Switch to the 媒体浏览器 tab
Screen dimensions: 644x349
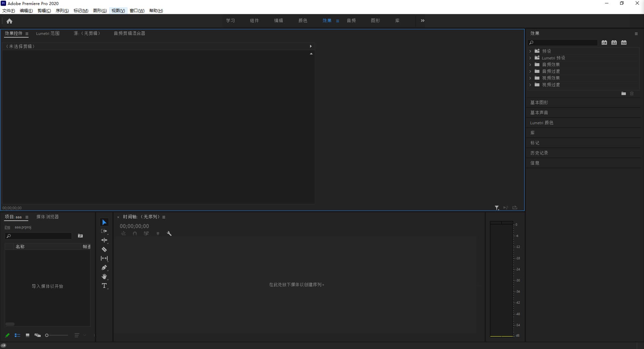[47, 217]
